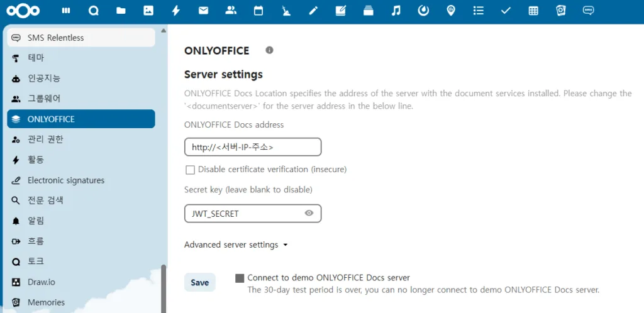Open the 인공지능 settings section

[x=81, y=79]
